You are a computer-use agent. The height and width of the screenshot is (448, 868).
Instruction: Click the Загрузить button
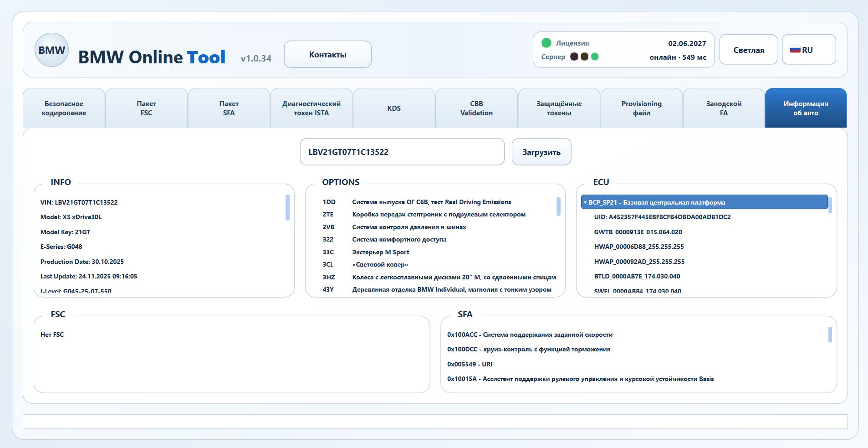coord(541,152)
